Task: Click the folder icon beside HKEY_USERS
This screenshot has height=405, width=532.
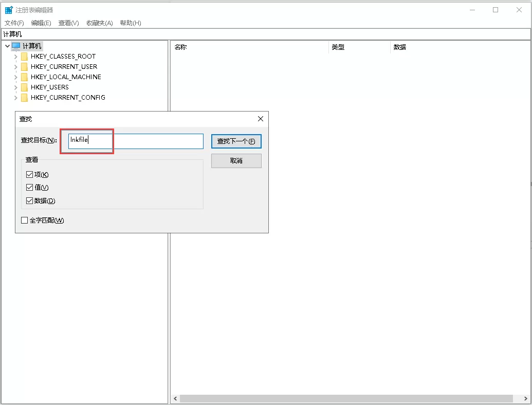Action: [x=24, y=87]
